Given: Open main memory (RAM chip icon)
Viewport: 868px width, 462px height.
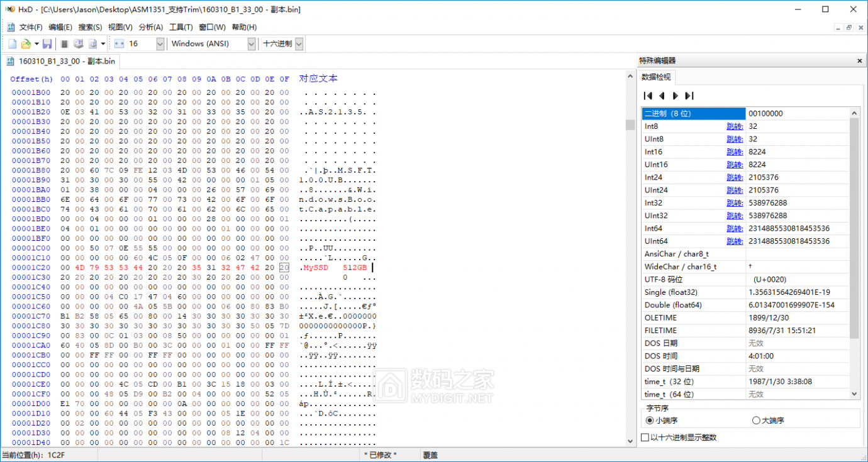Looking at the screenshot, I should click(x=64, y=44).
